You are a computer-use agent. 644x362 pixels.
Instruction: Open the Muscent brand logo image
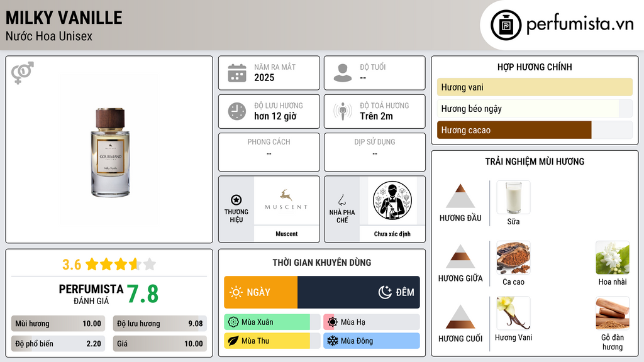(x=286, y=200)
